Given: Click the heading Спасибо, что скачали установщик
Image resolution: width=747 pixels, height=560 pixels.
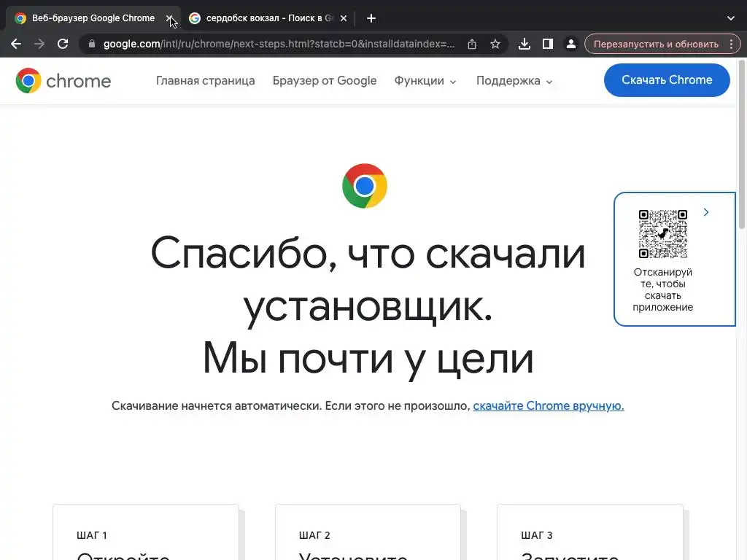Looking at the screenshot, I should [368, 281].
